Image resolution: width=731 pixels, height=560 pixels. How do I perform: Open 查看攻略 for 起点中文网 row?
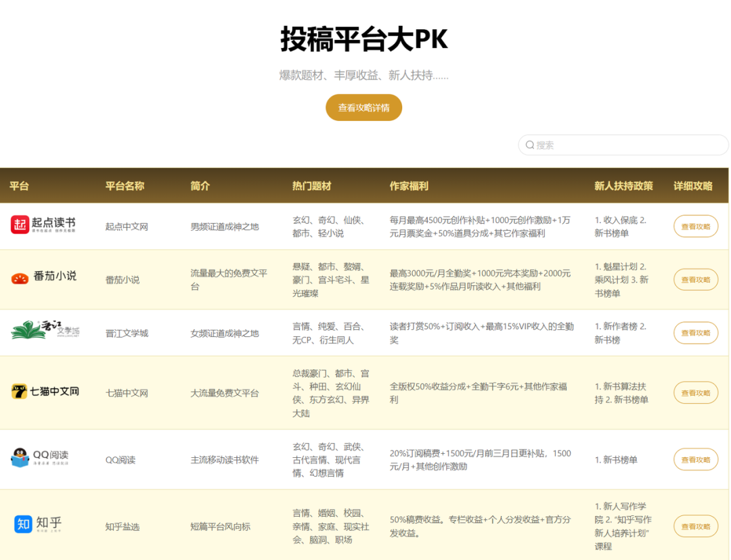696,227
